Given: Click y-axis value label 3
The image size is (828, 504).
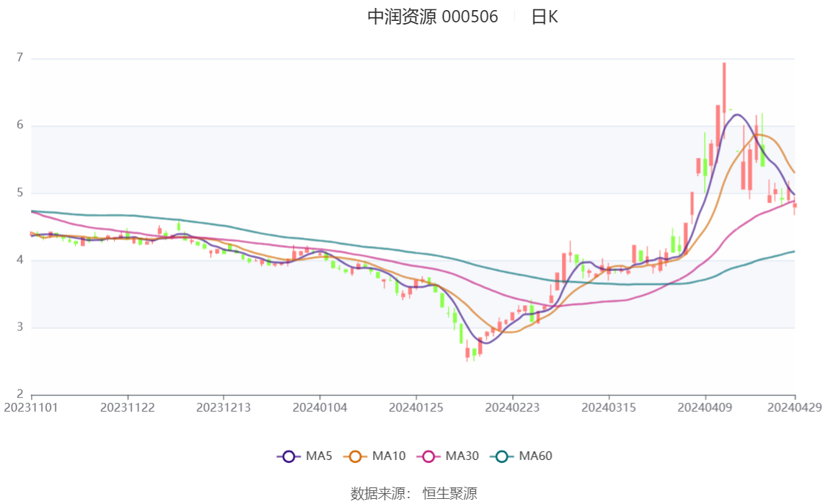Looking at the screenshot, I should (20, 327).
